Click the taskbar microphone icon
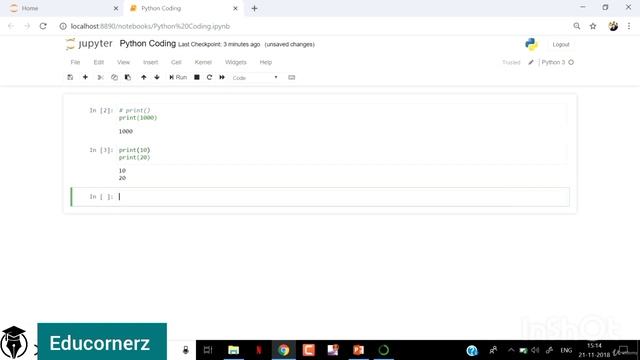Screen dimensions: 640x360 (186, 350)
